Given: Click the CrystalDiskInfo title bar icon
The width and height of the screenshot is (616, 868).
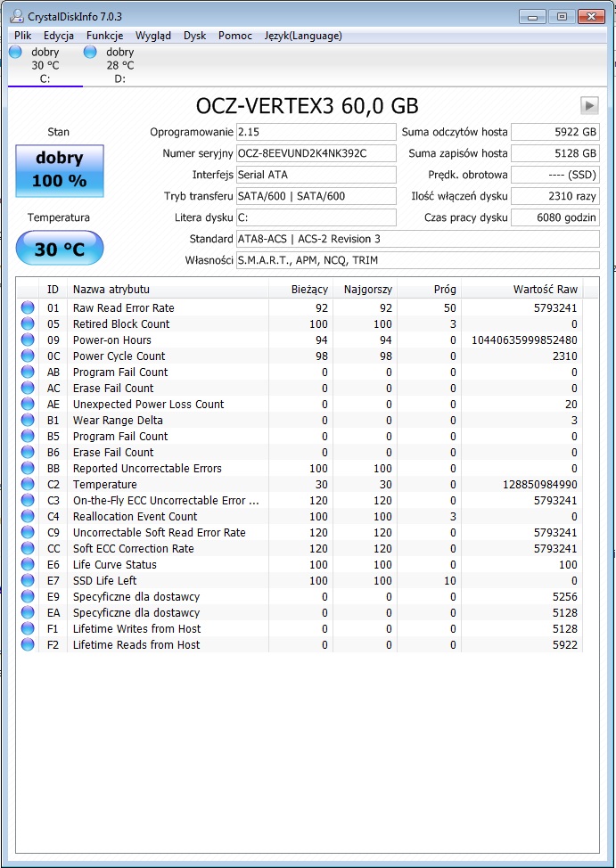Looking at the screenshot, I should [x=17, y=17].
